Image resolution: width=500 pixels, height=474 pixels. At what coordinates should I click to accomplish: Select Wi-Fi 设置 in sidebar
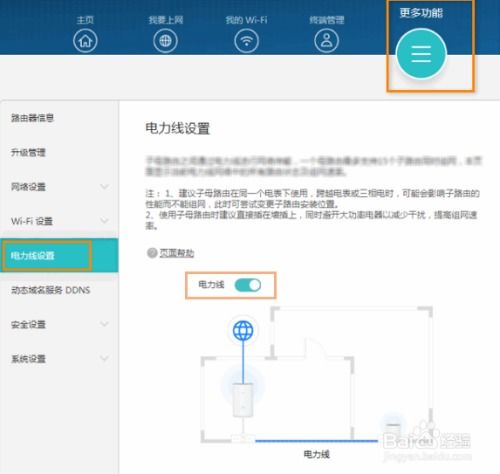[32, 221]
